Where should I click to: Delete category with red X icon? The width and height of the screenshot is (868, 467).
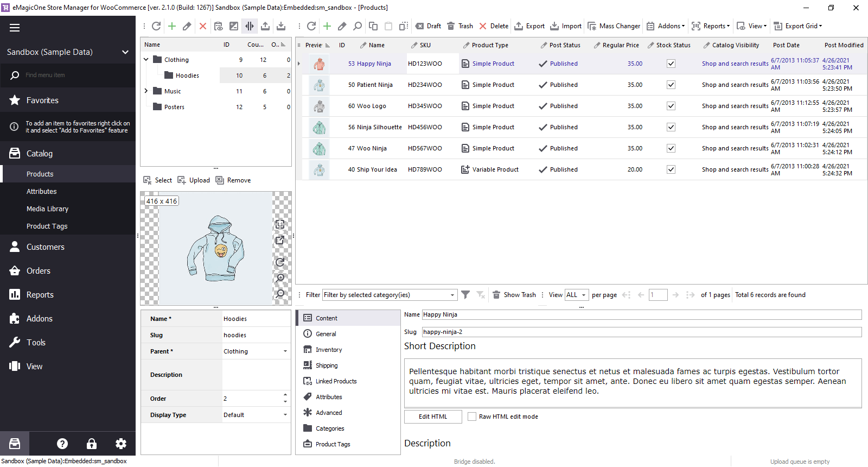tap(203, 26)
